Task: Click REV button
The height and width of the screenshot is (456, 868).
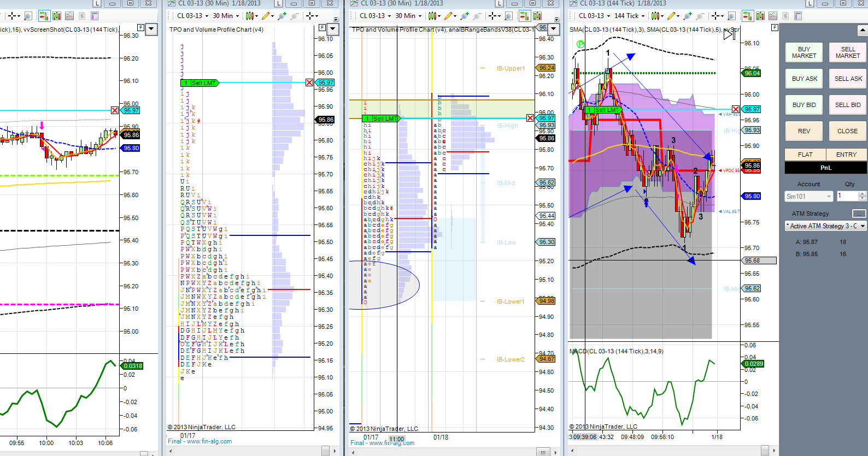Action: coord(804,131)
